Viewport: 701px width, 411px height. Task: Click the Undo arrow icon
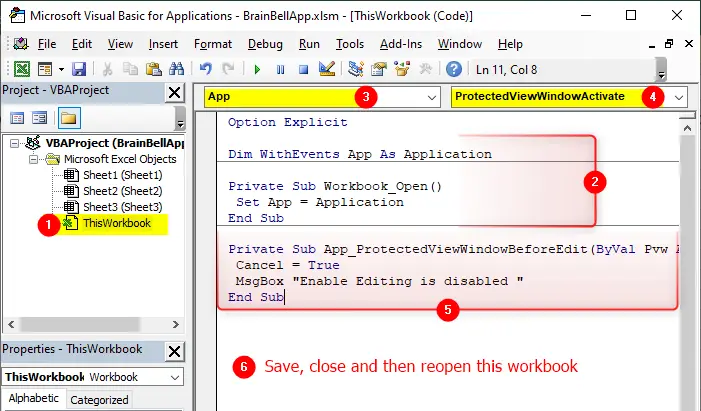coord(206,69)
